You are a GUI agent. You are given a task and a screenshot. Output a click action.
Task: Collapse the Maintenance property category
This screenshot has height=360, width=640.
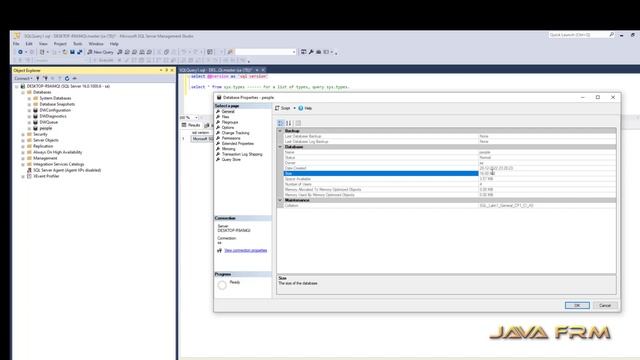coord(280,200)
